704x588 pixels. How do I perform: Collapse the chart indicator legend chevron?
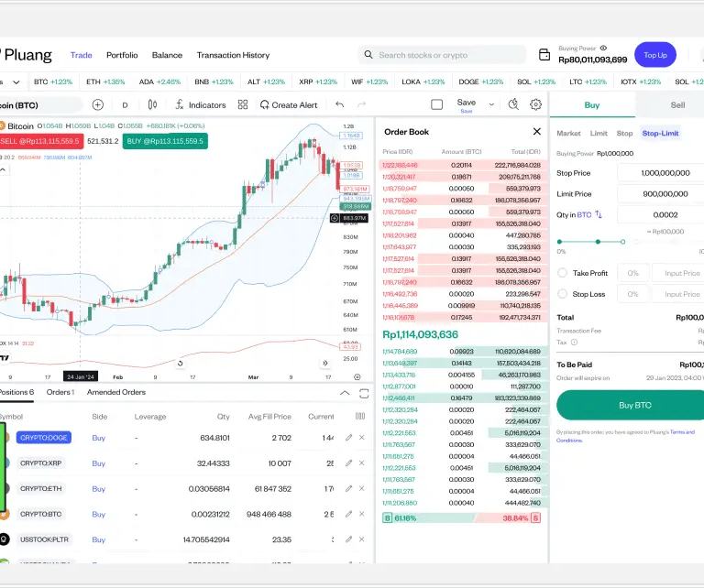3,170
